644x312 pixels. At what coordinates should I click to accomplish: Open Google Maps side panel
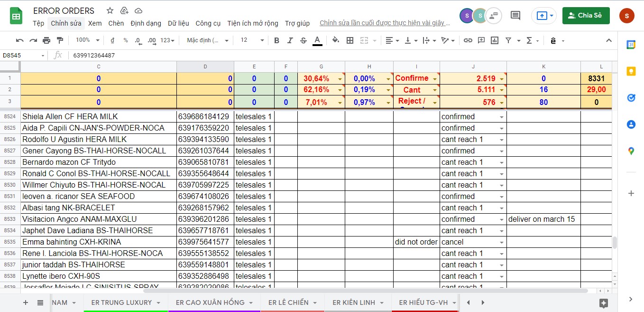[631, 151]
